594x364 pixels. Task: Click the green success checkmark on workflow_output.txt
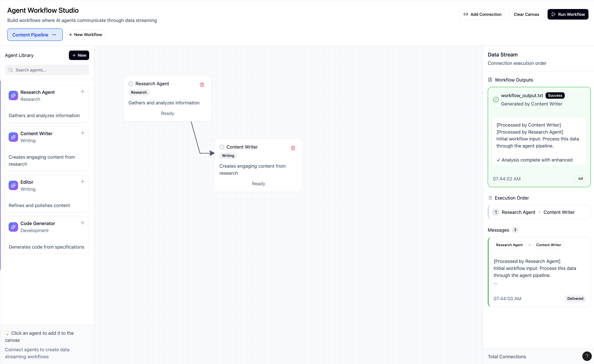click(496, 100)
